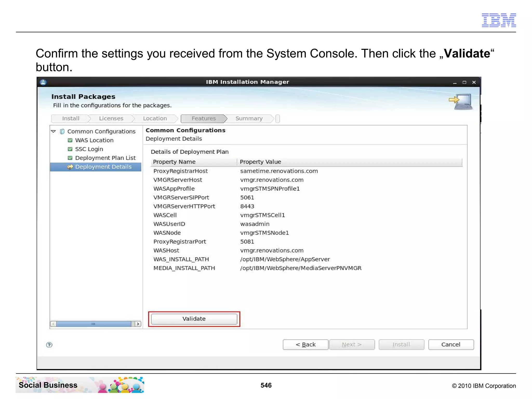Open the help question mark icon
Viewport: 532px width, 399px height.
click(x=49, y=345)
